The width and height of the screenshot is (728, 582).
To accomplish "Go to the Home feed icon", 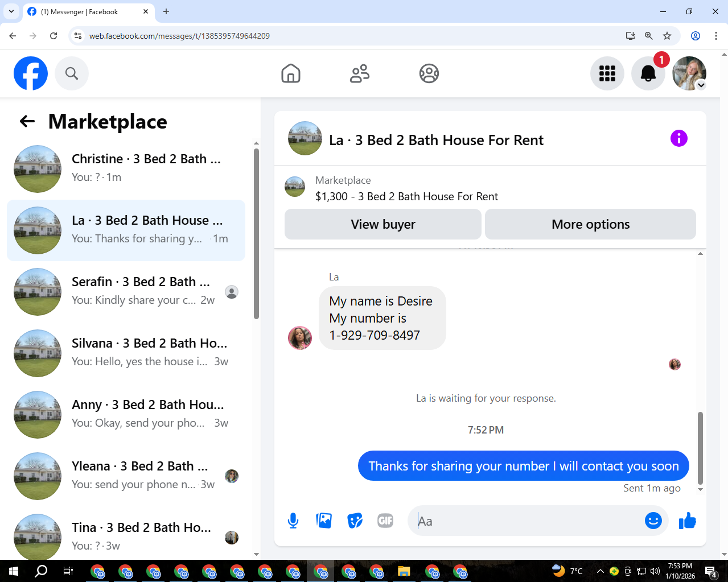I will tap(291, 73).
